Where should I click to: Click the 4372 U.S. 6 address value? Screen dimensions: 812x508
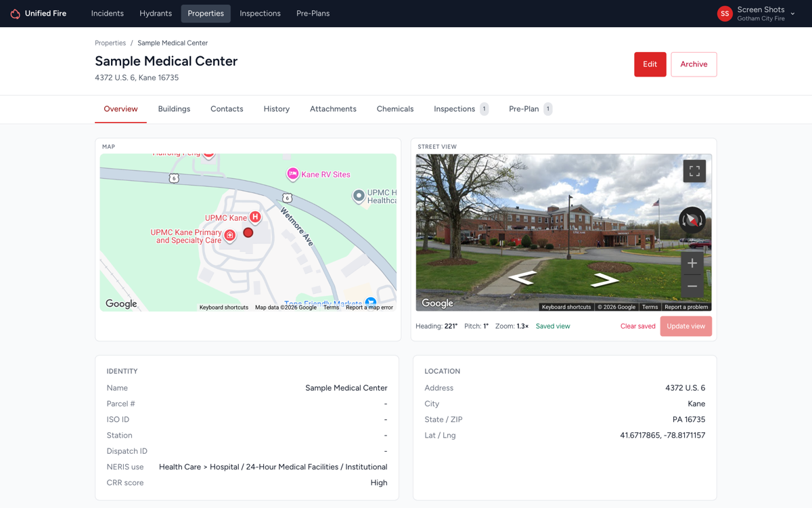(x=685, y=388)
